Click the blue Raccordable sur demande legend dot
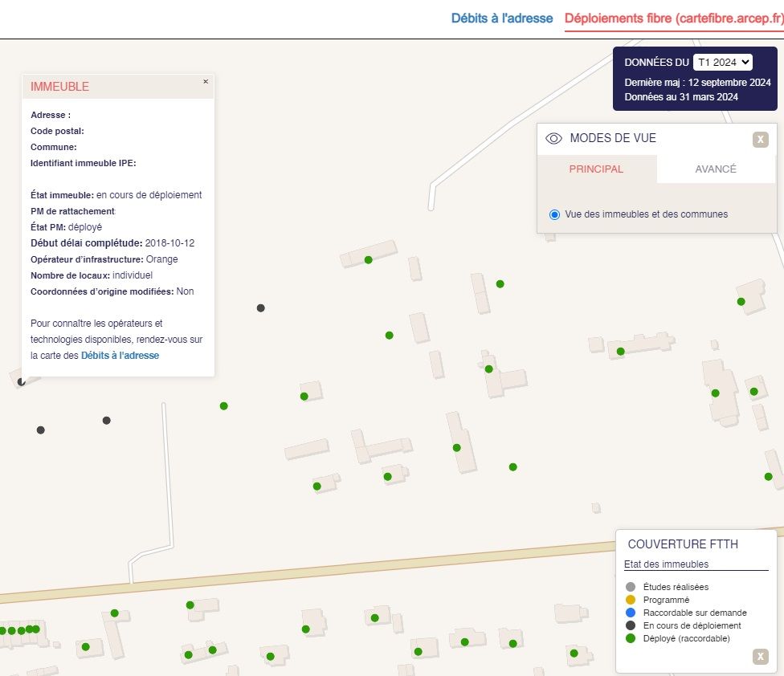Viewport: 784px width, 676px height. pyautogui.click(x=631, y=613)
